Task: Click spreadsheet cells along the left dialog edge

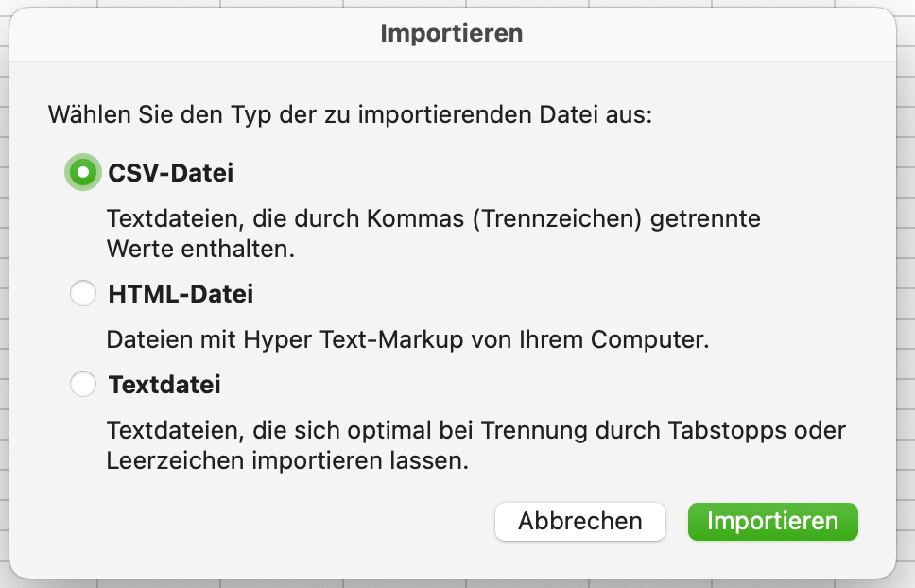Action: click(4, 292)
